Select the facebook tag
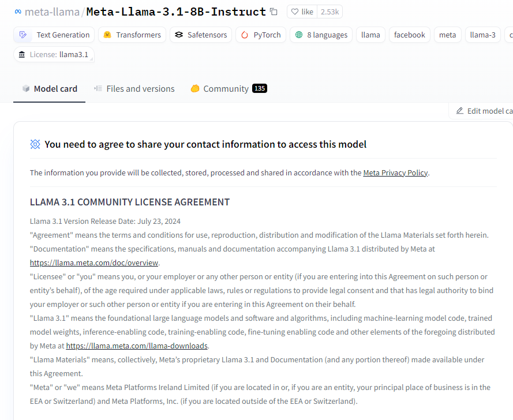Image resolution: width=513 pixels, height=420 pixels. point(410,35)
